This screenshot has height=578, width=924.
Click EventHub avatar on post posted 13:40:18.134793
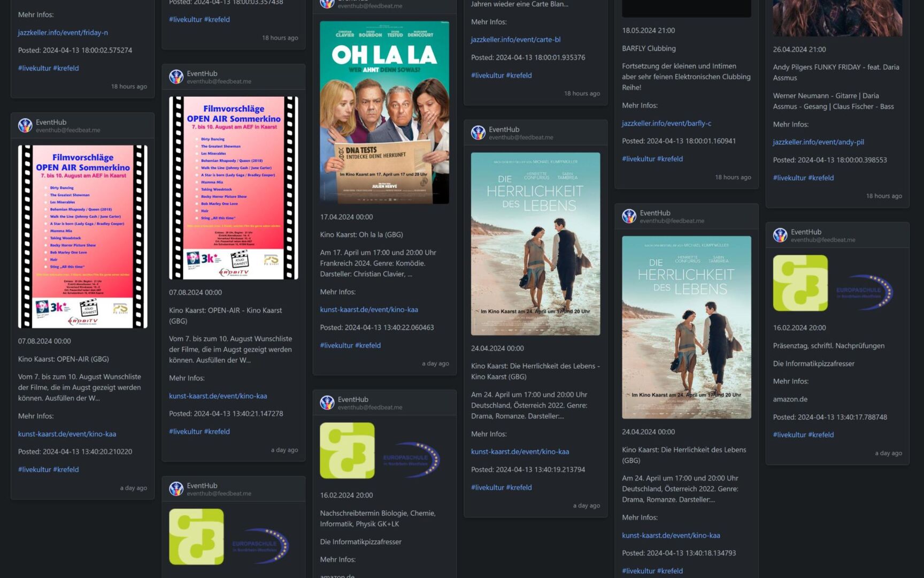click(629, 216)
